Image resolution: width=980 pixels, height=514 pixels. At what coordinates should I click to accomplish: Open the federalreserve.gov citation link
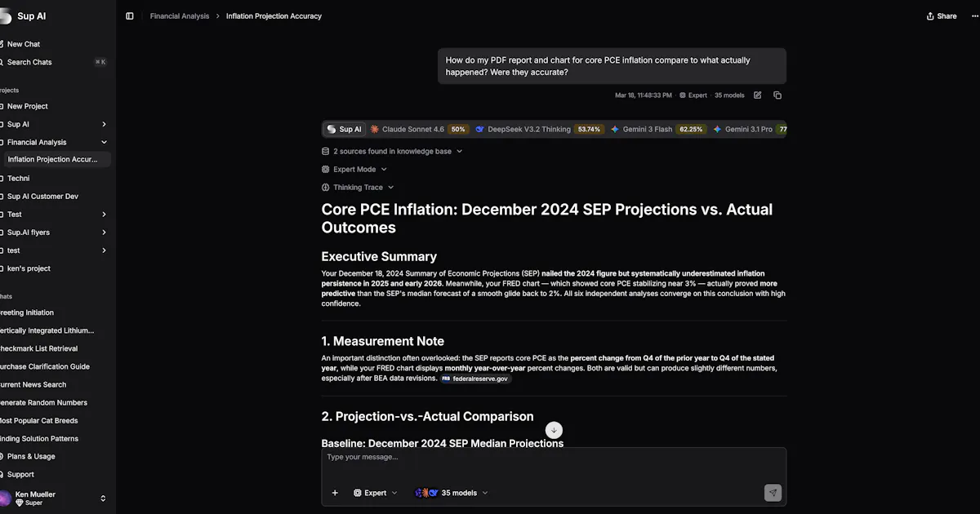pyautogui.click(x=475, y=379)
